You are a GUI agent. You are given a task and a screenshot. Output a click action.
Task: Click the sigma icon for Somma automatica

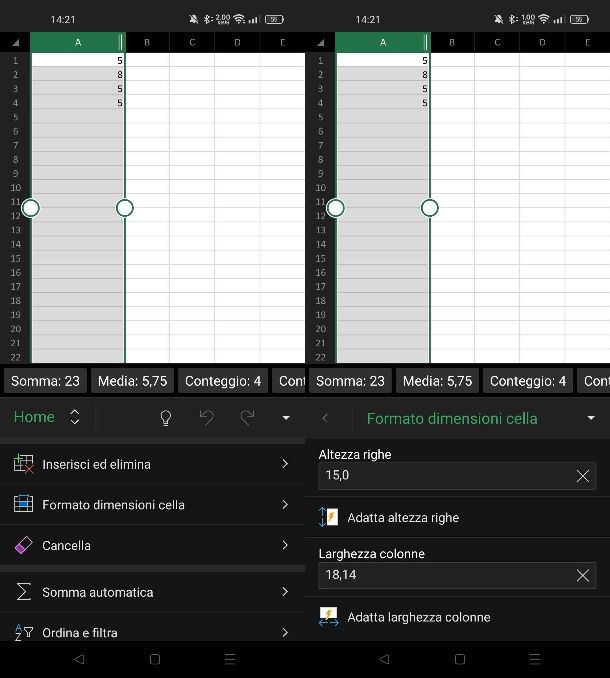tap(23, 592)
